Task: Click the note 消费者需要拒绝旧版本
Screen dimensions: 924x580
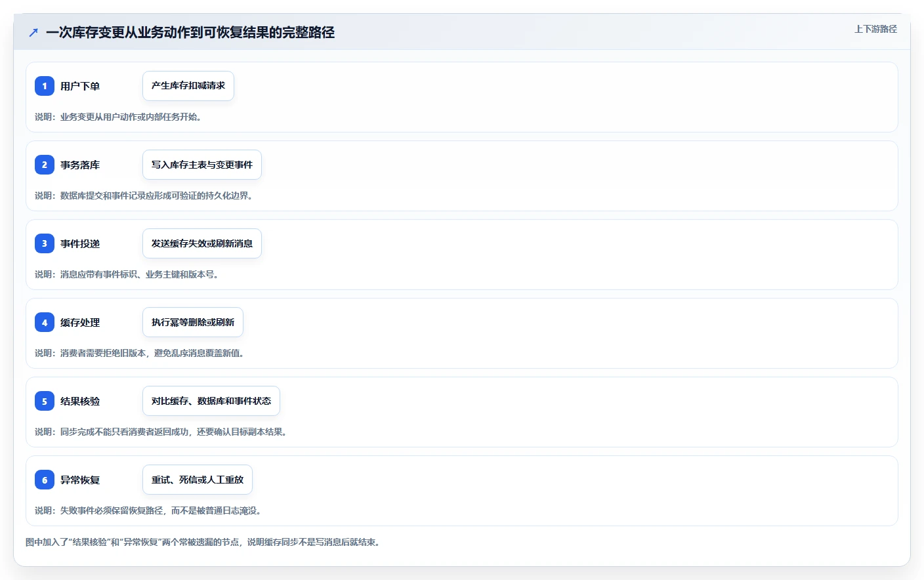Action: (103, 353)
